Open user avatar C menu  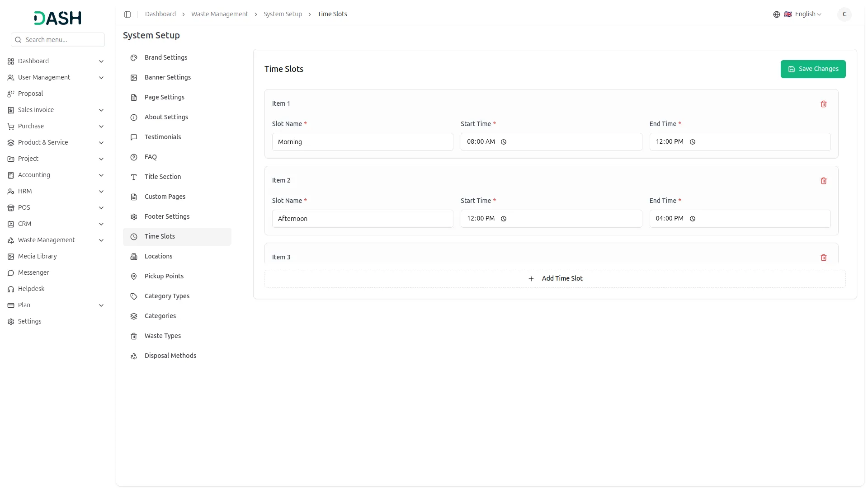click(844, 14)
